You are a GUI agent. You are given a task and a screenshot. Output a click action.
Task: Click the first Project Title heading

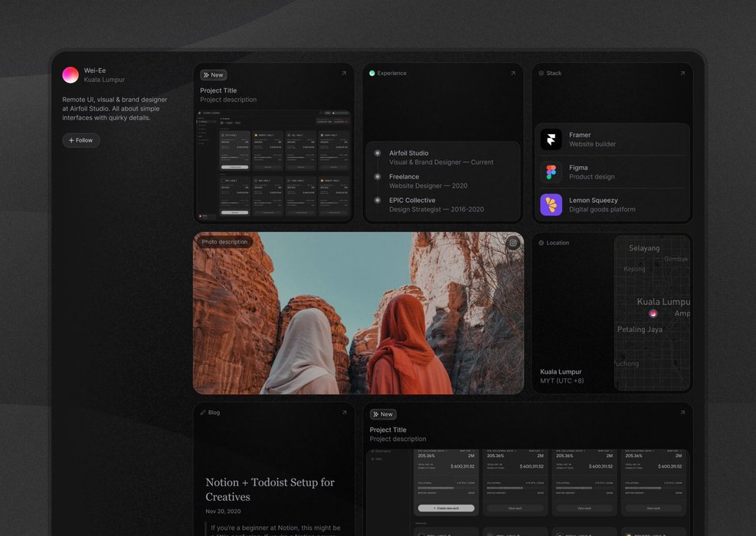pos(218,90)
